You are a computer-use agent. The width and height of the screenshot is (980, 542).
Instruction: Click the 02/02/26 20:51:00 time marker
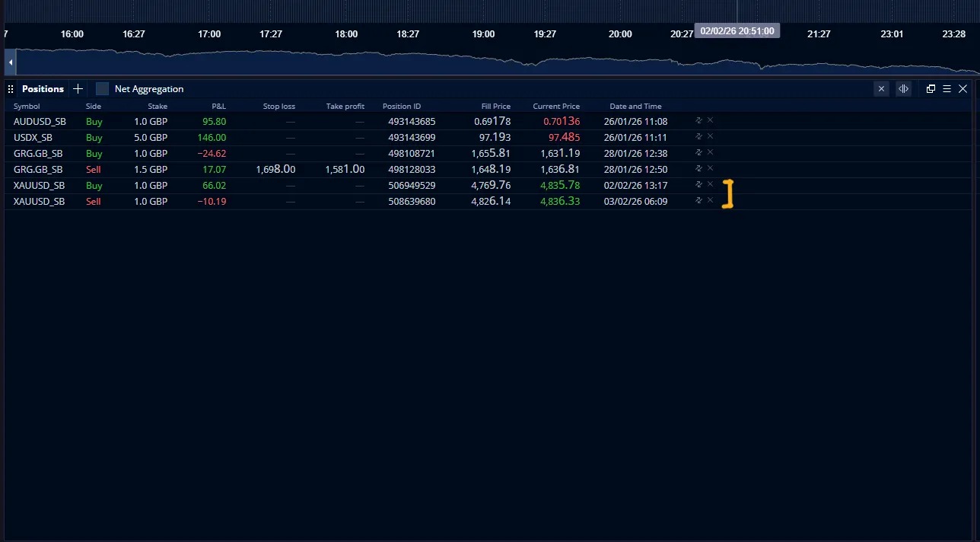(737, 31)
